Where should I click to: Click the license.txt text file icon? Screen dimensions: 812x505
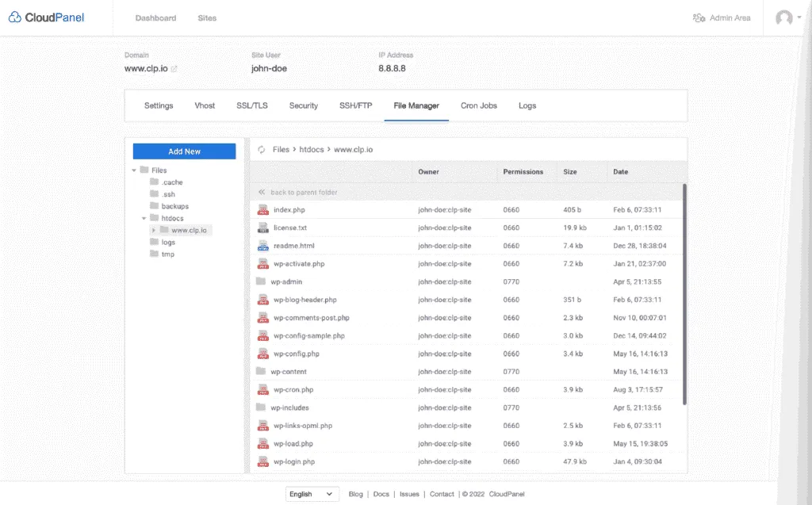[263, 228]
